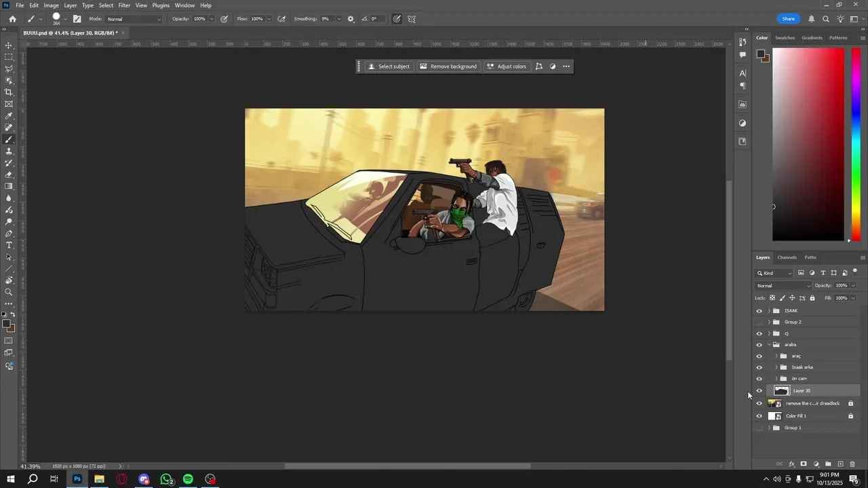Screen dimensions: 868x488
Task: Create new group folder icon in Layers panel
Action: pos(828,464)
